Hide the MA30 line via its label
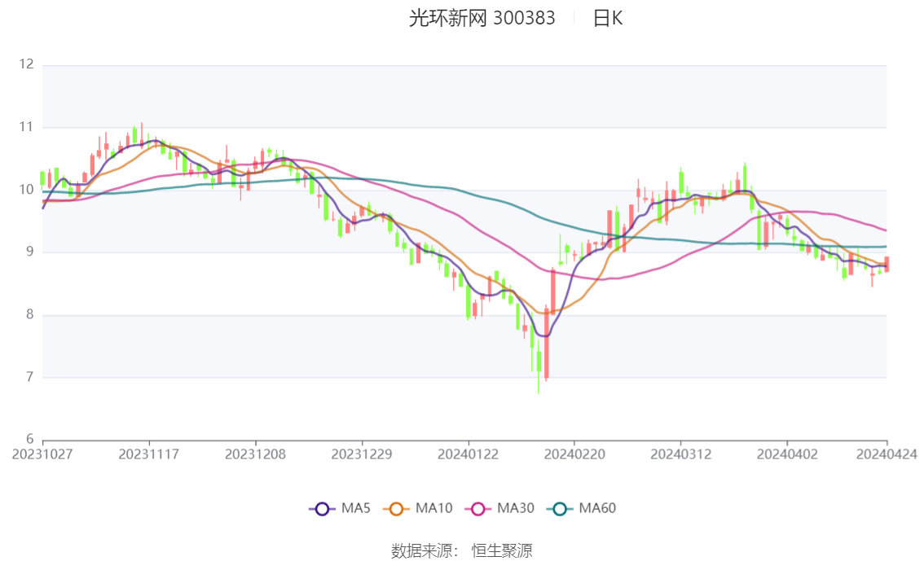The width and height of the screenshot is (924, 561). click(516, 508)
